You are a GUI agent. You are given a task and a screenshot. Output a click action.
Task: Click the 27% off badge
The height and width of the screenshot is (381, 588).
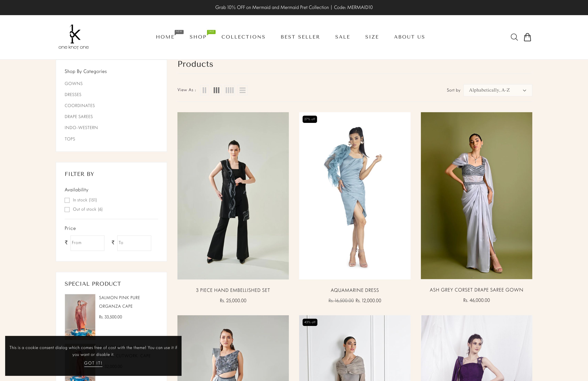(x=310, y=119)
